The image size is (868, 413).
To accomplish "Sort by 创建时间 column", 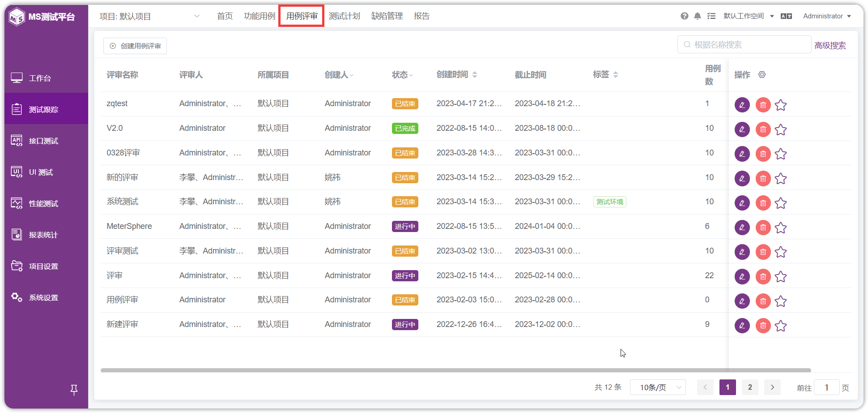I will (457, 74).
